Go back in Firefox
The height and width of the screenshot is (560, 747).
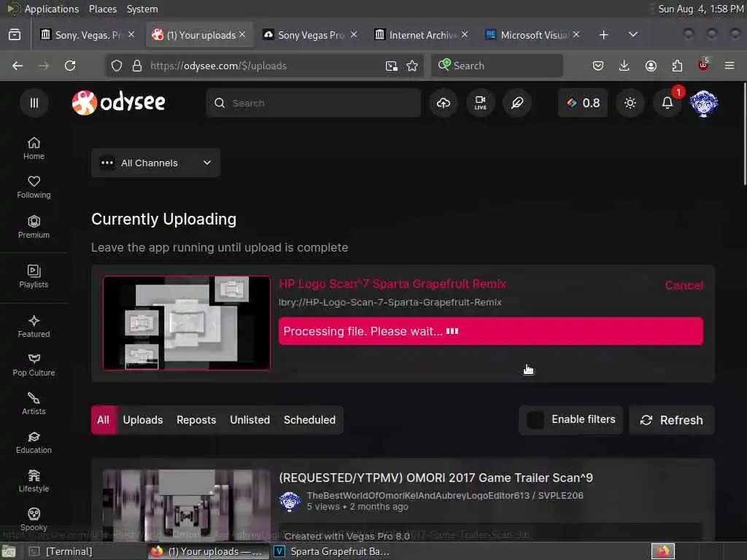[x=18, y=66]
